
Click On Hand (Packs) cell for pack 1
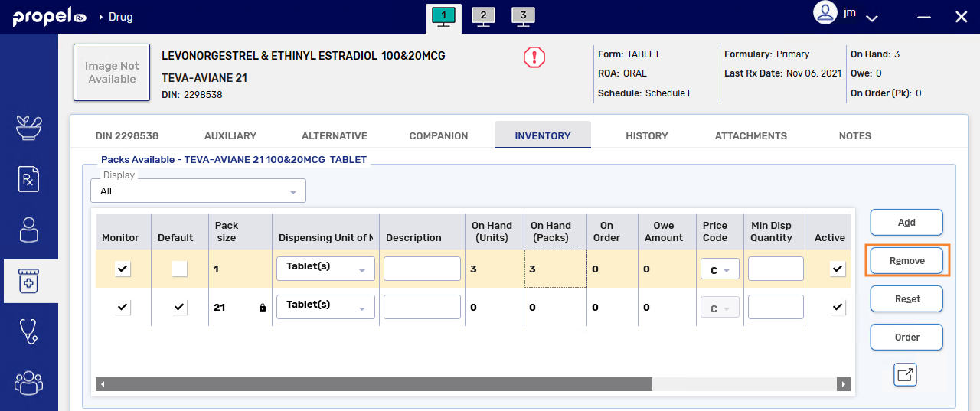coord(556,269)
